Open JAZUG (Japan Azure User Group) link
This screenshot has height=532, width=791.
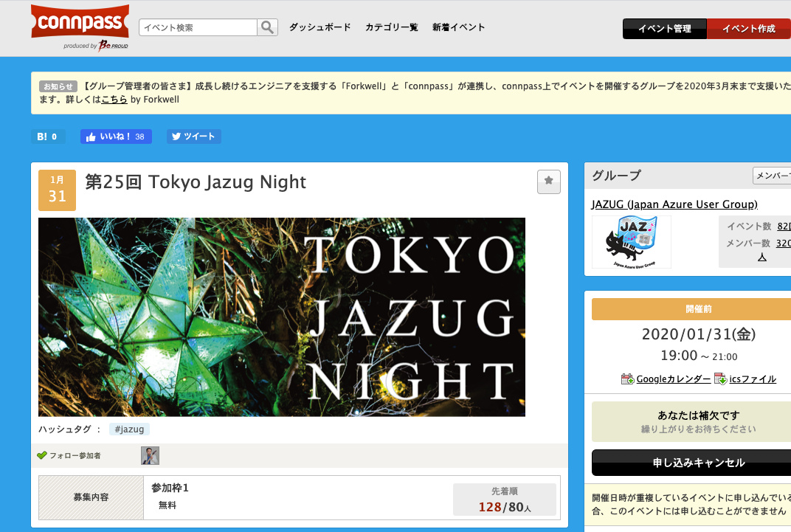click(674, 204)
